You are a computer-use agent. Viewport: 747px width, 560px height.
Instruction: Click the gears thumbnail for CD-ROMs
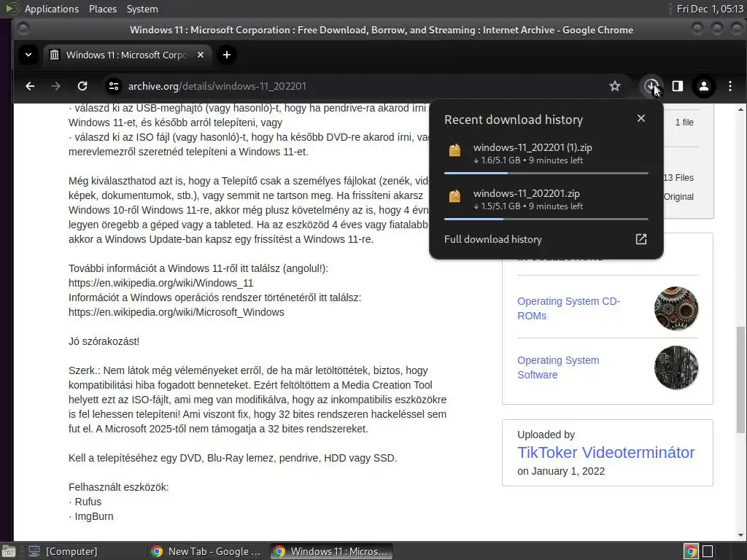point(676,308)
